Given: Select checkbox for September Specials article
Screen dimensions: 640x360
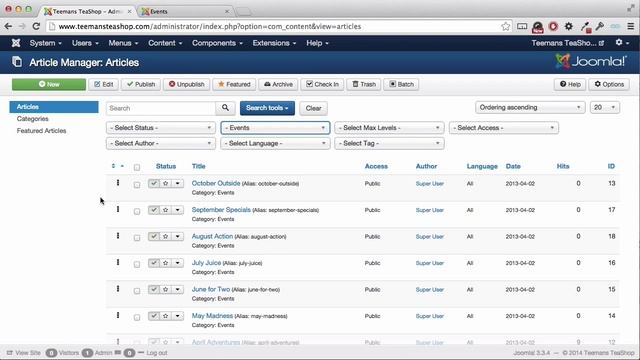Looking at the screenshot, I should point(137,211).
